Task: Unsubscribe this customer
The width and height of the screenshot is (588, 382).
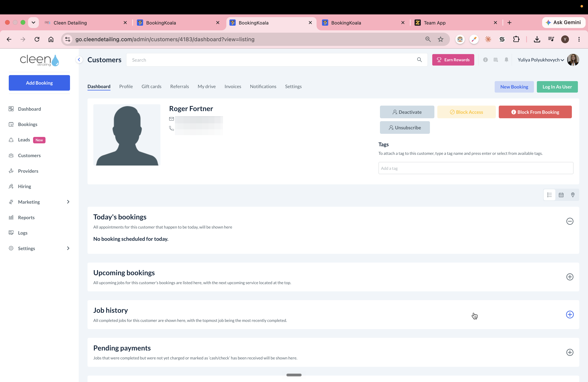Action: [405, 128]
